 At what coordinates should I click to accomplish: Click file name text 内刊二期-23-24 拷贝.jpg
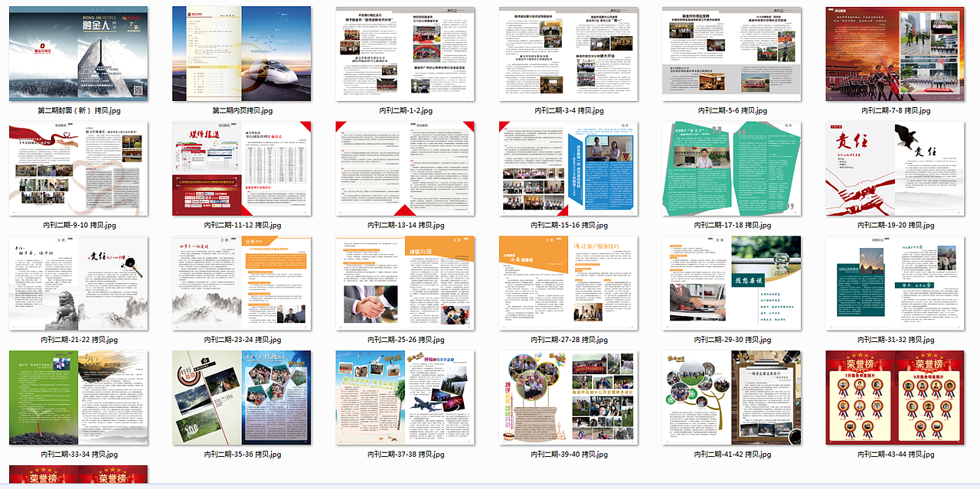point(242,341)
